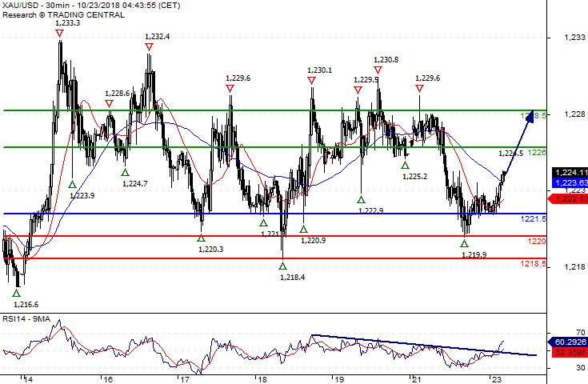
Task: Click the 1,228 price axis value
Action: click(574, 114)
